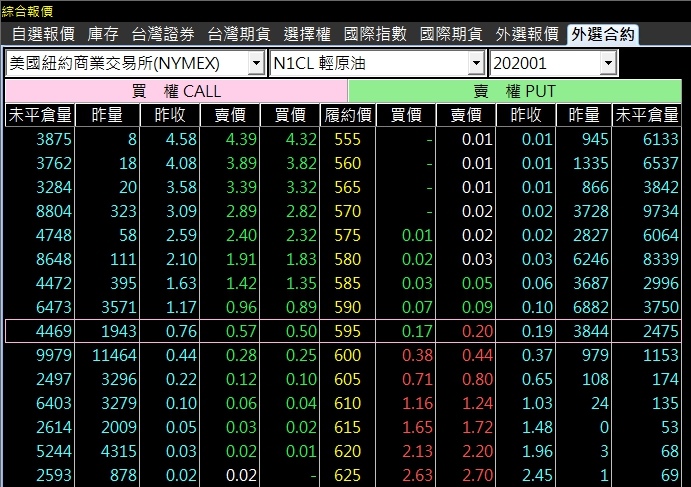Select strike price 595 in highlighted row

click(347, 331)
